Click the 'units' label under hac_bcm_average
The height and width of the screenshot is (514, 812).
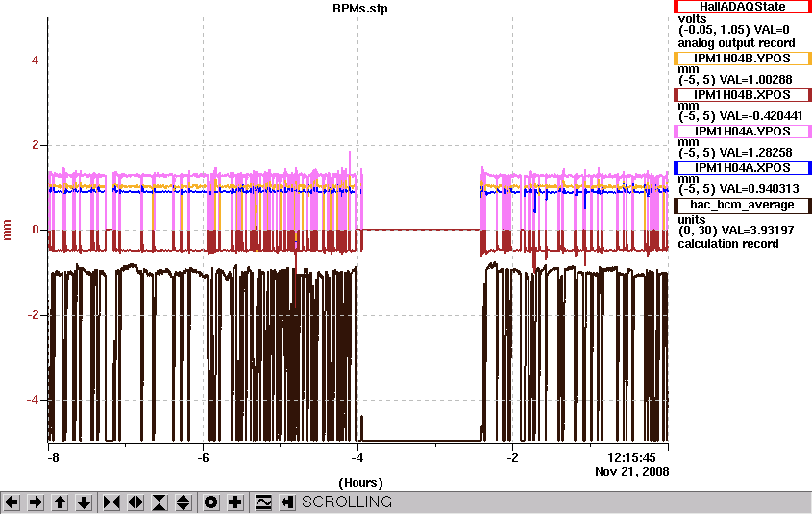click(691, 219)
